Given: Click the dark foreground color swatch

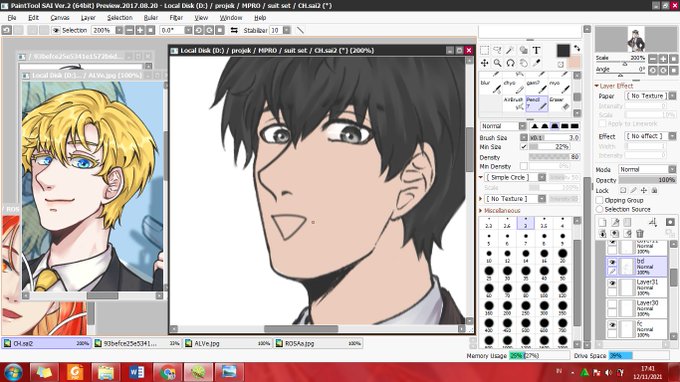Looking at the screenshot, I should tap(563, 50).
